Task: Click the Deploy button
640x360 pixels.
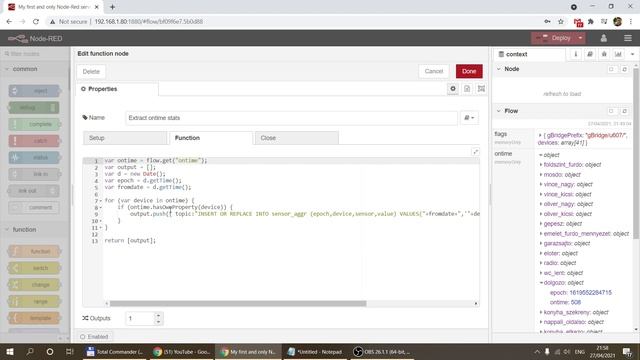Action: (x=553, y=38)
